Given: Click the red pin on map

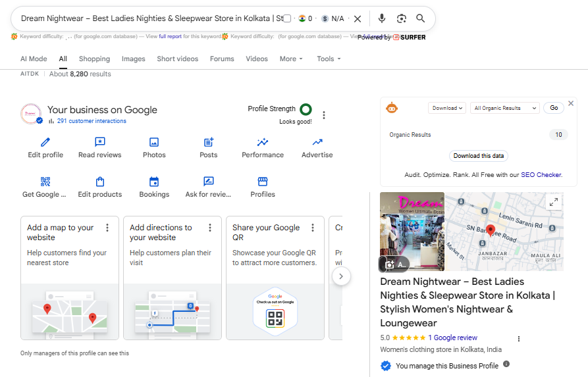Looking at the screenshot, I should tap(490, 230).
